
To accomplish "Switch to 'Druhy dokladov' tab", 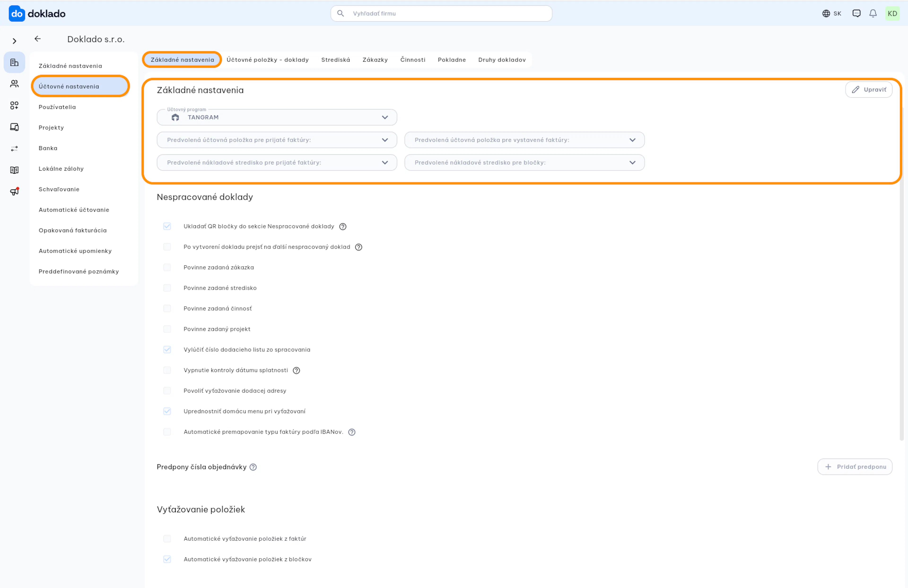I will coord(502,60).
